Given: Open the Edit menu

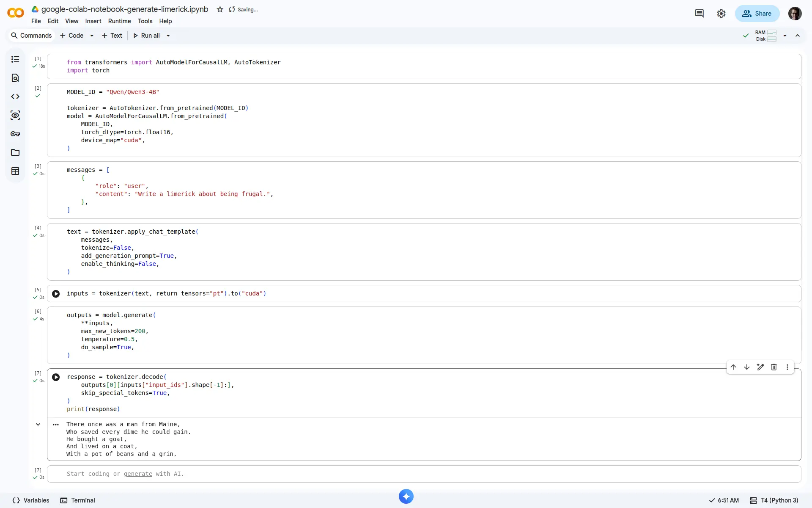Looking at the screenshot, I should coord(53,21).
